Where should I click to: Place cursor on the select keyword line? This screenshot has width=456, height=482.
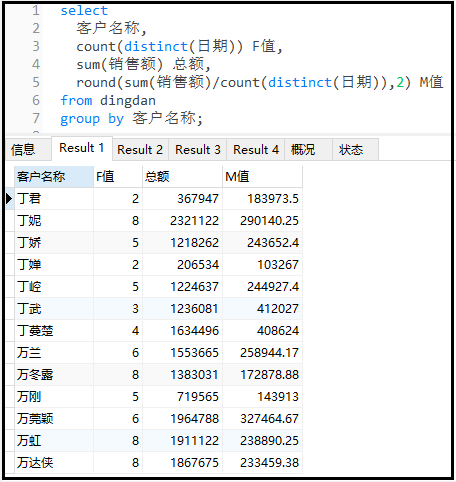click(x=84, y=11)
